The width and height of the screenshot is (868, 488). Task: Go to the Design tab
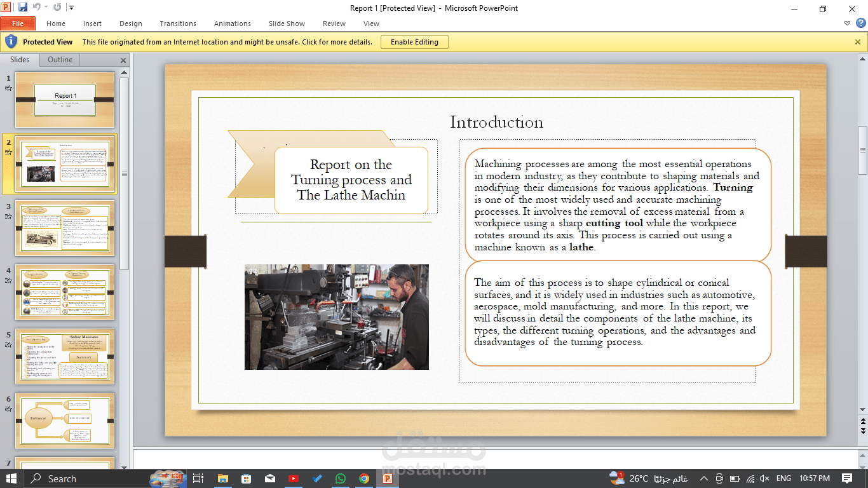pyautogui.click(x=131, y=24)
